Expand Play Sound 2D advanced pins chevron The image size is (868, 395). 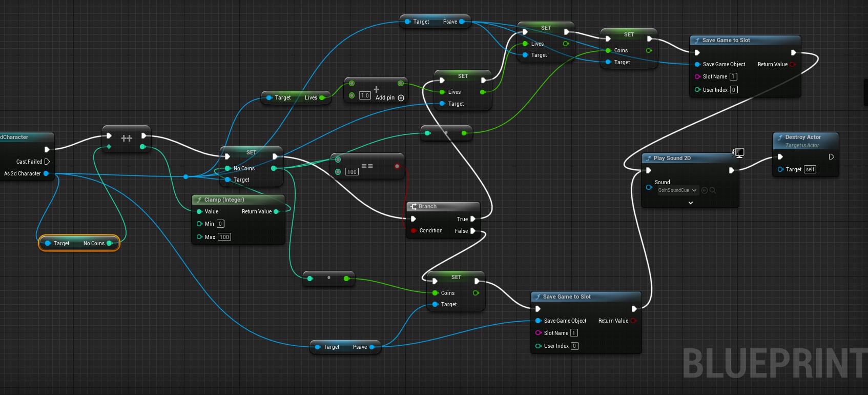tap(690, 203)
